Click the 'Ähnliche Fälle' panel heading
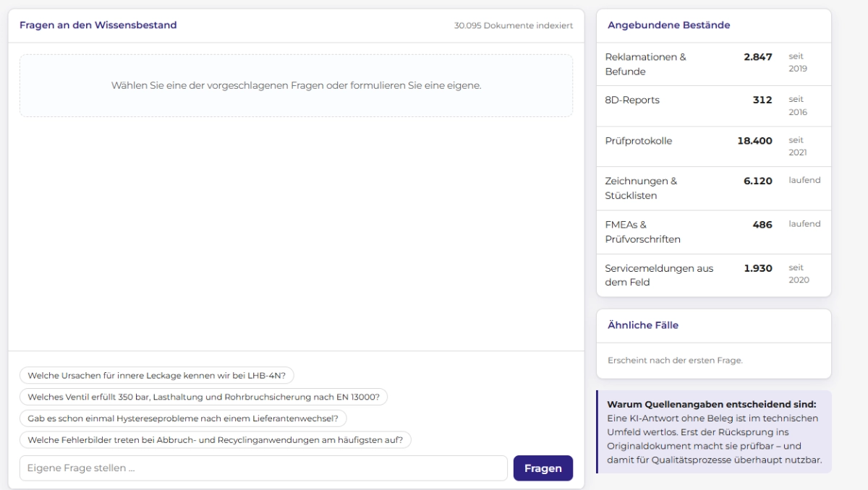868x490 pixels. pos(643,325)
